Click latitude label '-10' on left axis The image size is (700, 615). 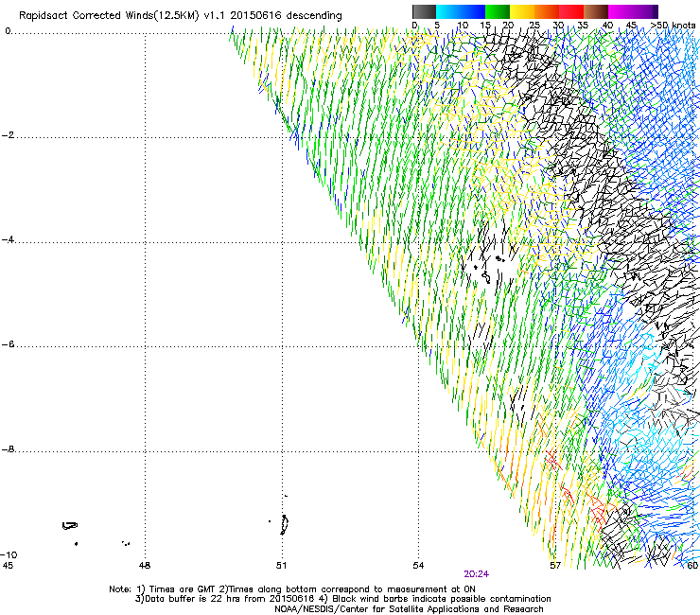9,554
